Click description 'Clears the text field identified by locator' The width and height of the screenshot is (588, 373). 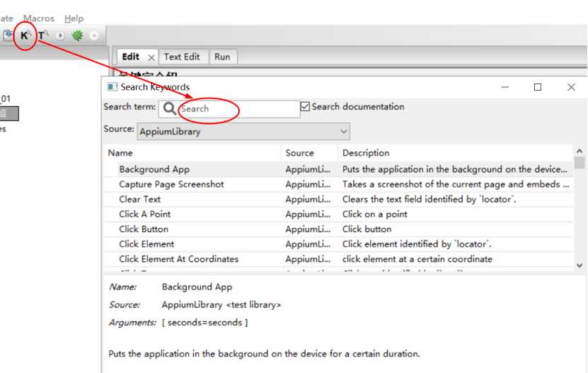coord(429,200)
